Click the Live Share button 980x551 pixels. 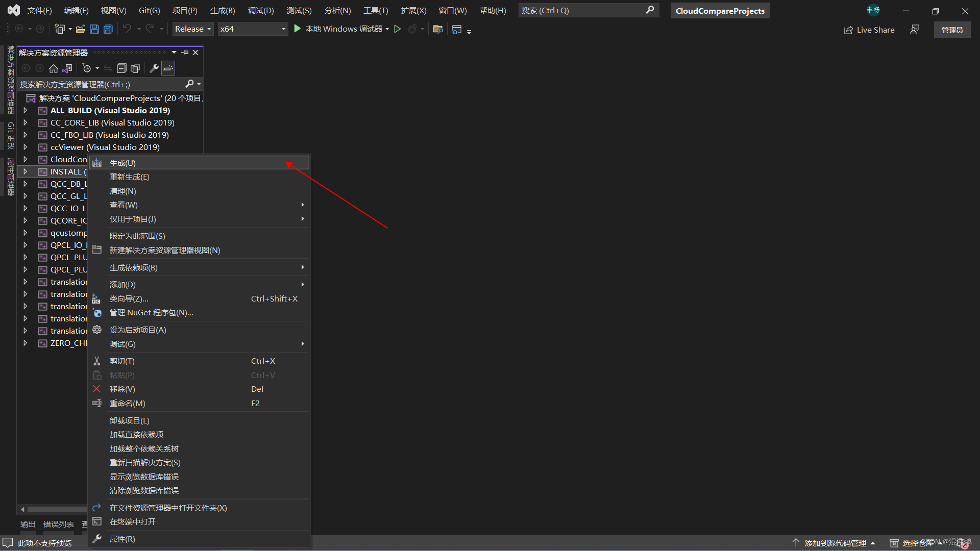click(x=869, y=30)
